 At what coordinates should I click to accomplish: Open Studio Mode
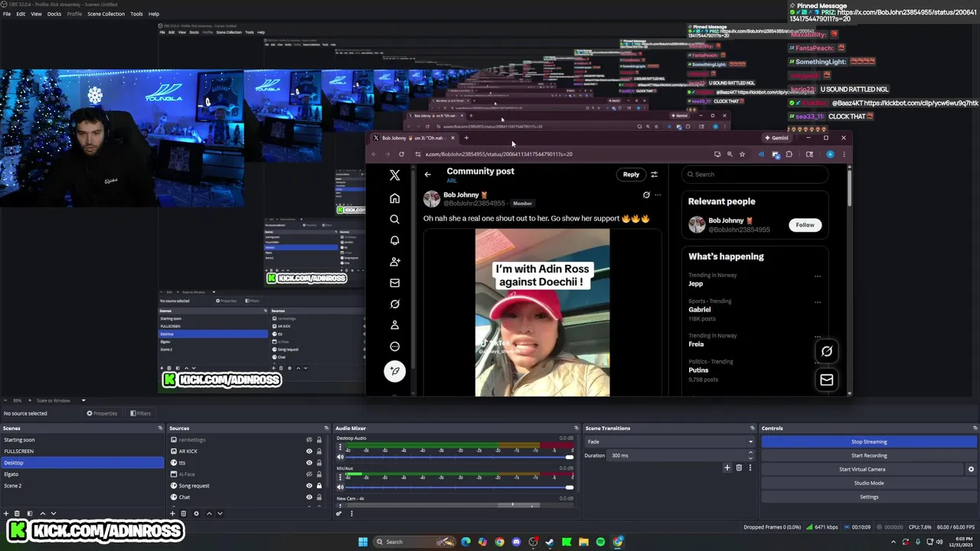click(x=869, y=483)
